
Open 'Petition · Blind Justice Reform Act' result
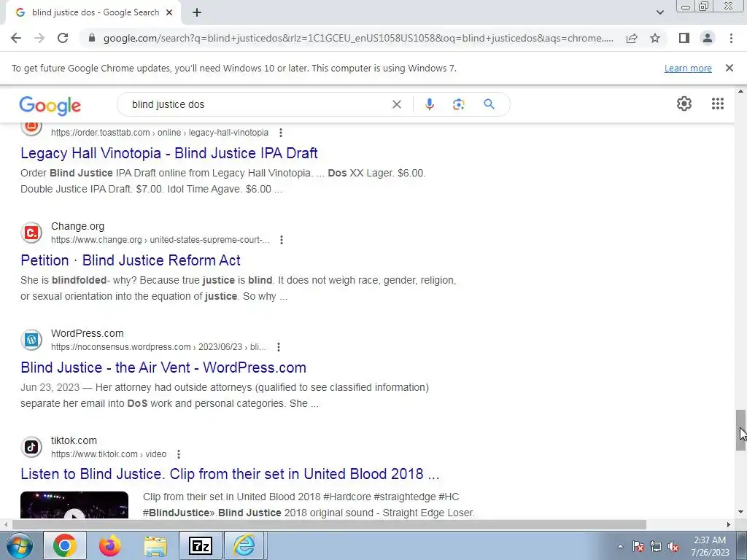pos(131,260)
